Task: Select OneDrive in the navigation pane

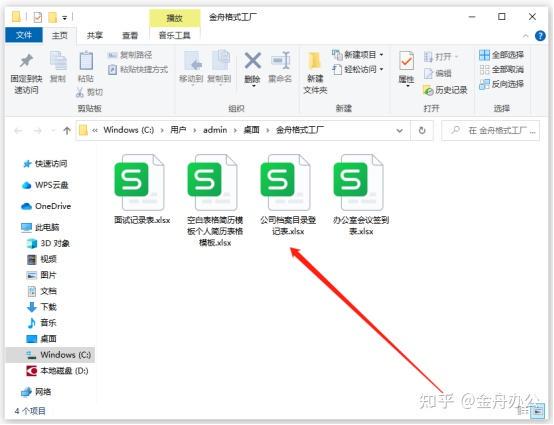Action: [46, 206]
